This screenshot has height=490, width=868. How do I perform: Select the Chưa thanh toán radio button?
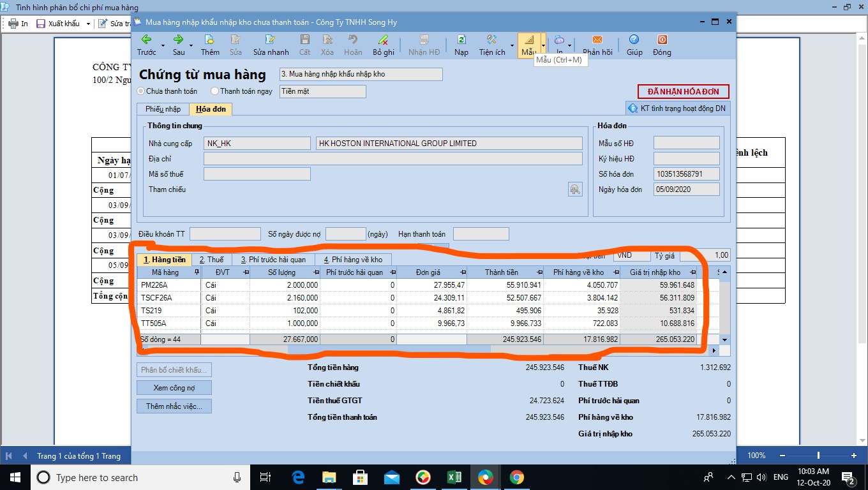[141, 91]
